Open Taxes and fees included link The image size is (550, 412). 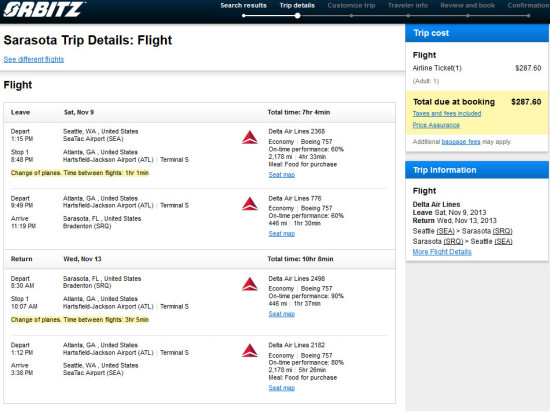[x=447, y=114]
